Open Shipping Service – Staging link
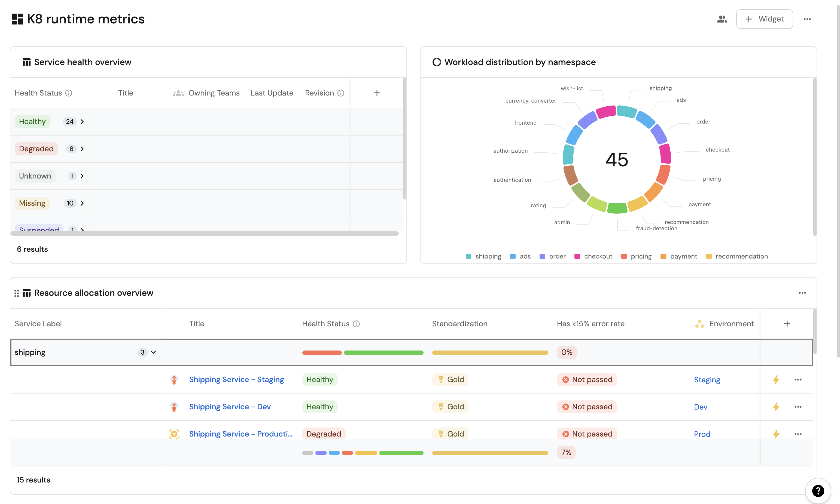This screenshot has width=840, height=504. tap(236, 379)
